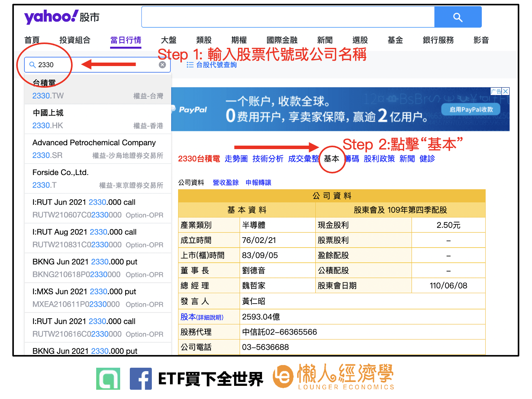Click the 懶人經濟學 Lounger Economics logo

pos(333,377)
